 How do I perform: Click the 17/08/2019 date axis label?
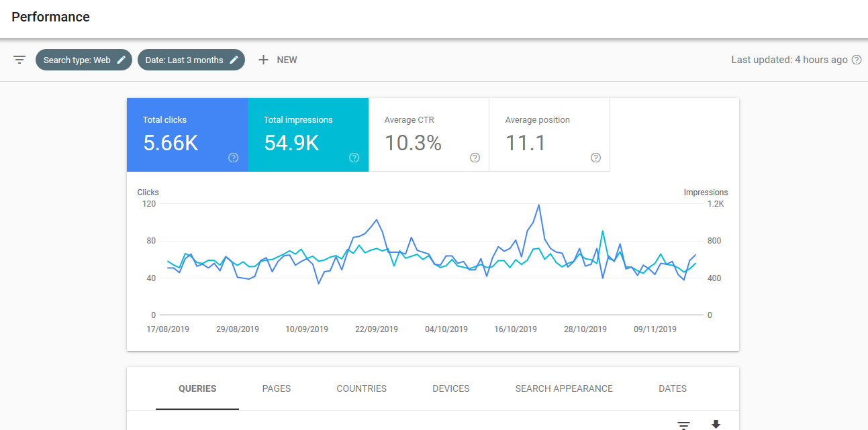click(x=168, y=329)
